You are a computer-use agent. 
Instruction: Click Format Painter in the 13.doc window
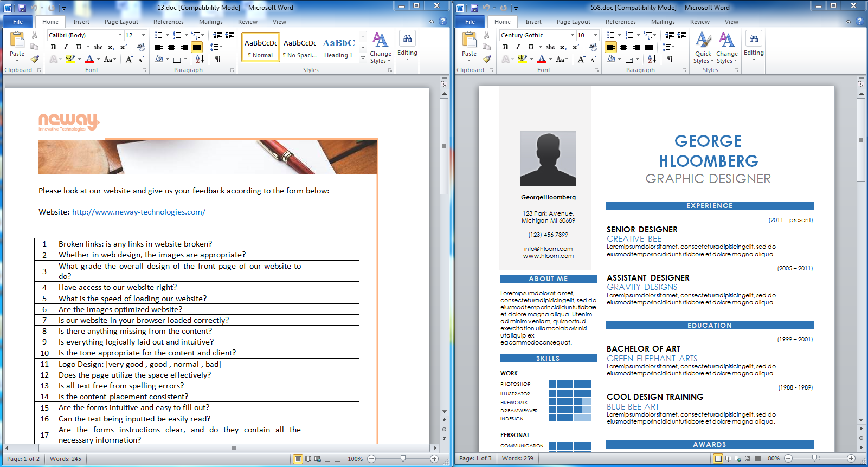35,59
